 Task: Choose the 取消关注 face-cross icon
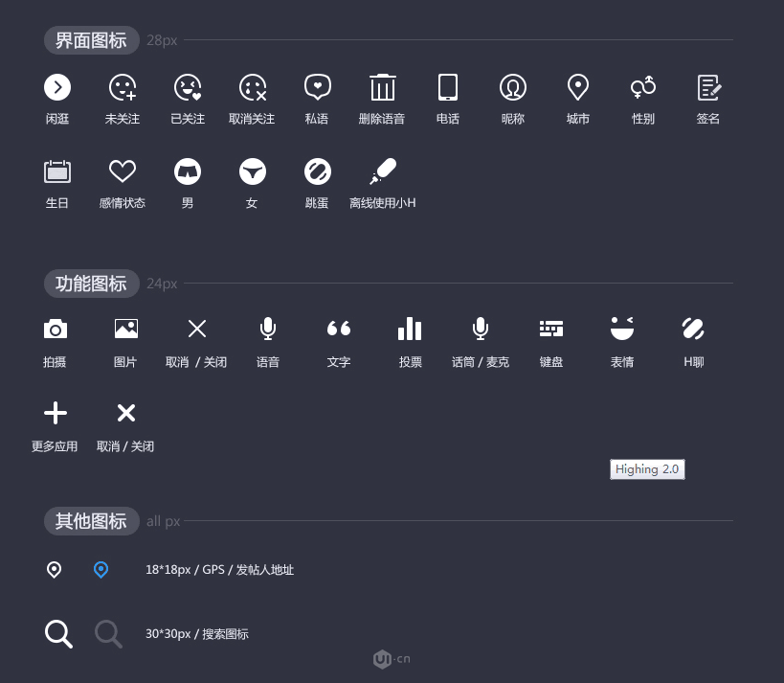click(253, 87)
